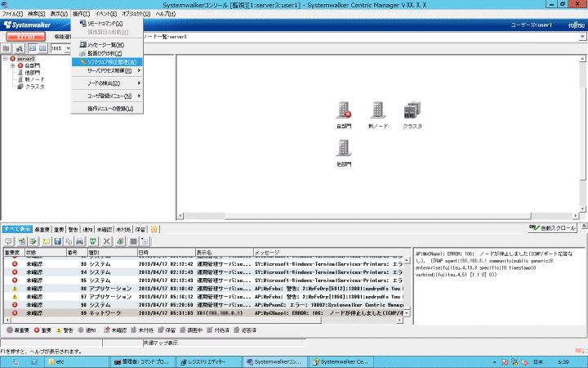Click the red Error status button

pos(26,37)
